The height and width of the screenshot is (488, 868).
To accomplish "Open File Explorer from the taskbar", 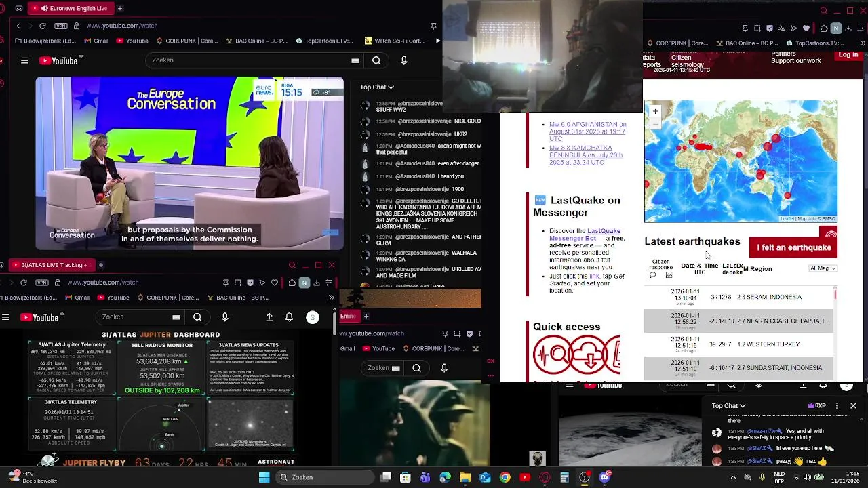I will click(465, 477).
